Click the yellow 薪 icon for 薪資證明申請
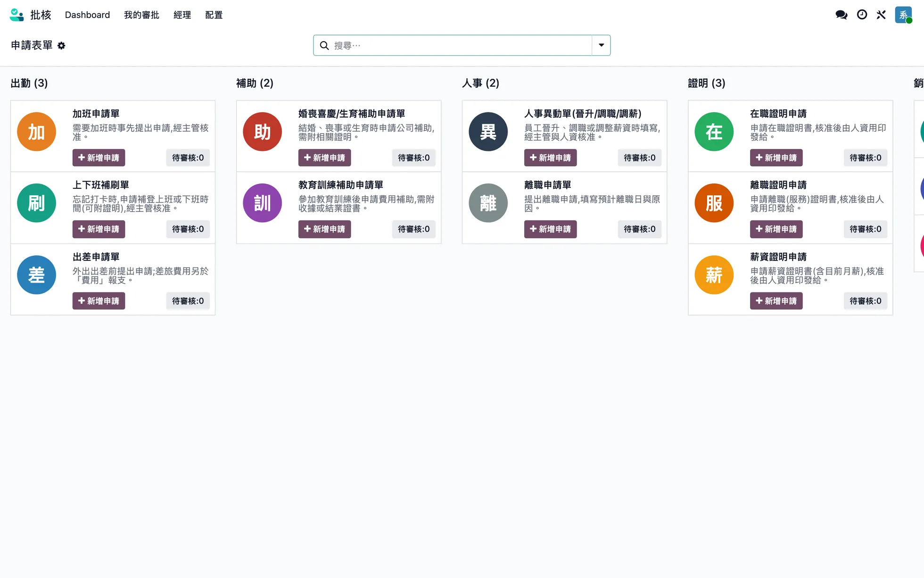This screenshot has width=924, height=578. click(714, 275)
